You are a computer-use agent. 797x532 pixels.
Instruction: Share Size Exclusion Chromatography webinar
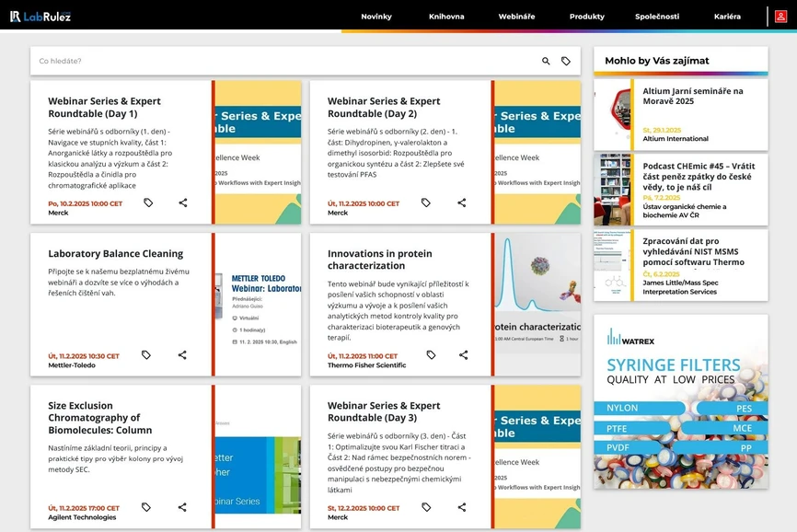(x=182, y=507)
